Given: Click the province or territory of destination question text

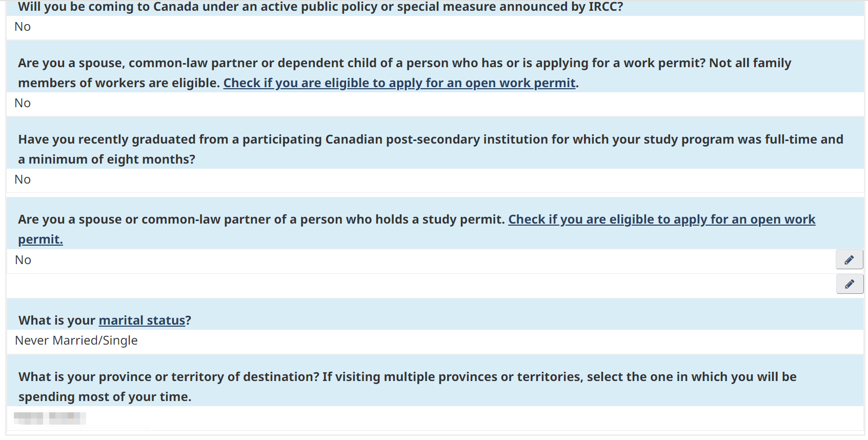Looking at the screenshot, I should click(x=359, y=377).
